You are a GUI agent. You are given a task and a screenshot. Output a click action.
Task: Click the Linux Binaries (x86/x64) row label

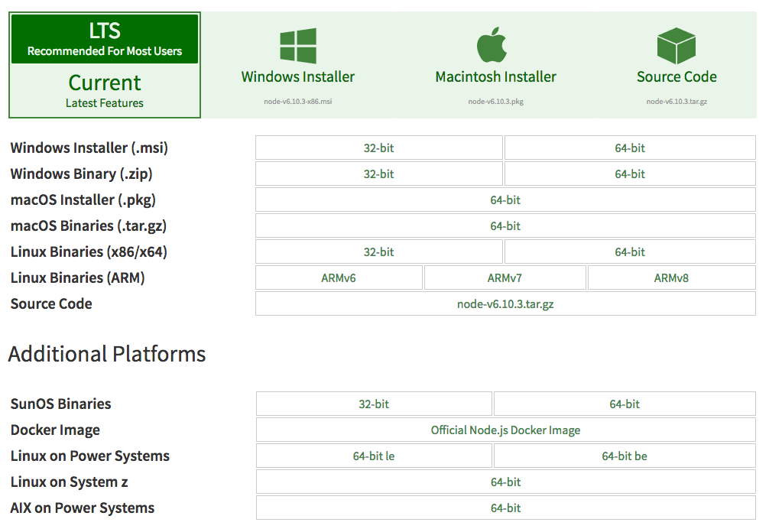pyautogui.click(x=89, y=251)
